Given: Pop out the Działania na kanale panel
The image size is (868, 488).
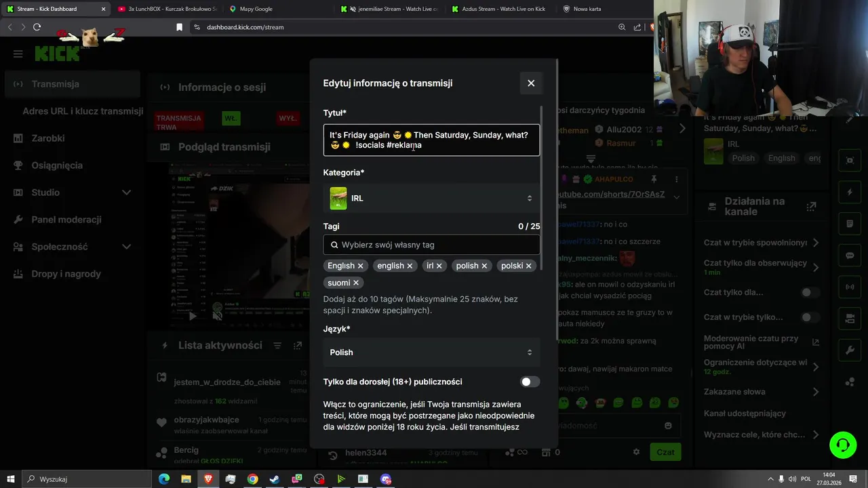Looking at the screenshot, I should [811, 207].
